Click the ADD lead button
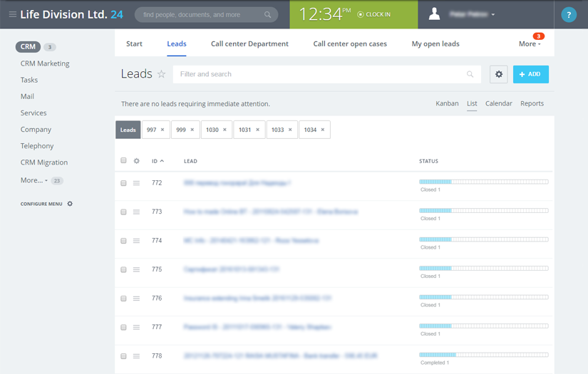The width and height of the screenshot is (588, 374). tap(530, 74)
